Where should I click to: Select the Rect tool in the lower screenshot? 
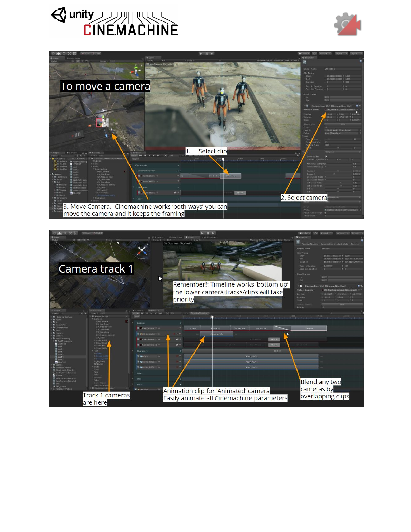(x=76, y=233)
